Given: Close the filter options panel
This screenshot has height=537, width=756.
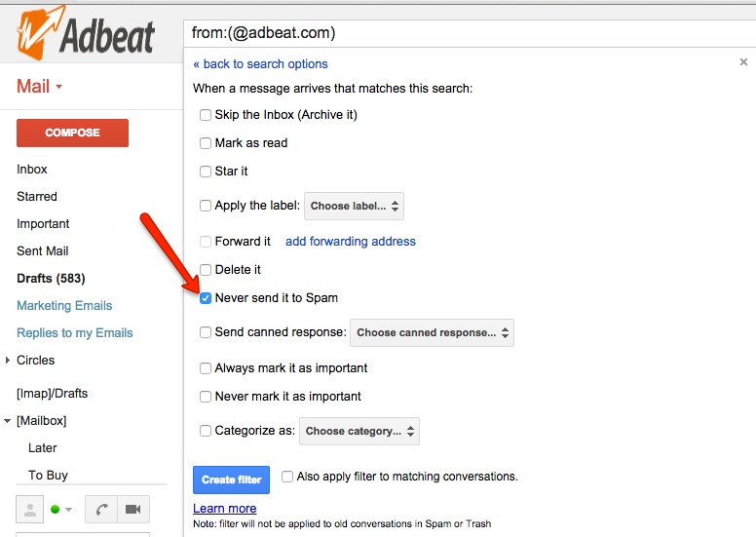Looking at the screenshot, I should coord(743,61).
